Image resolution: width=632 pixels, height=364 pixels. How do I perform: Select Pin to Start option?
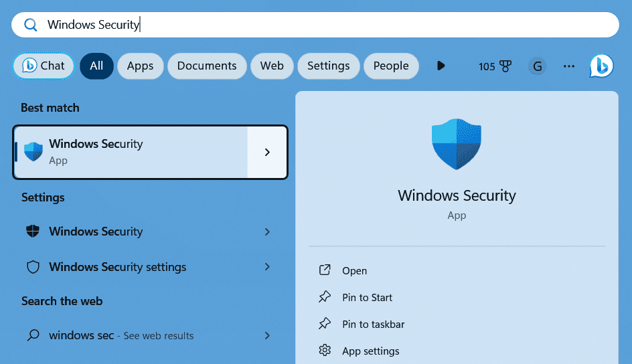pyautogui.click(x=367, y=298)
